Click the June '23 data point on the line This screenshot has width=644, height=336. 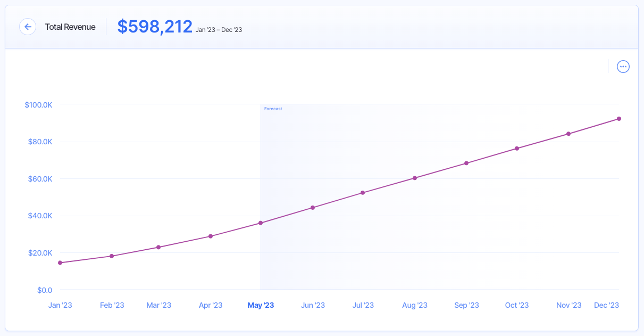tap(312, 208)
